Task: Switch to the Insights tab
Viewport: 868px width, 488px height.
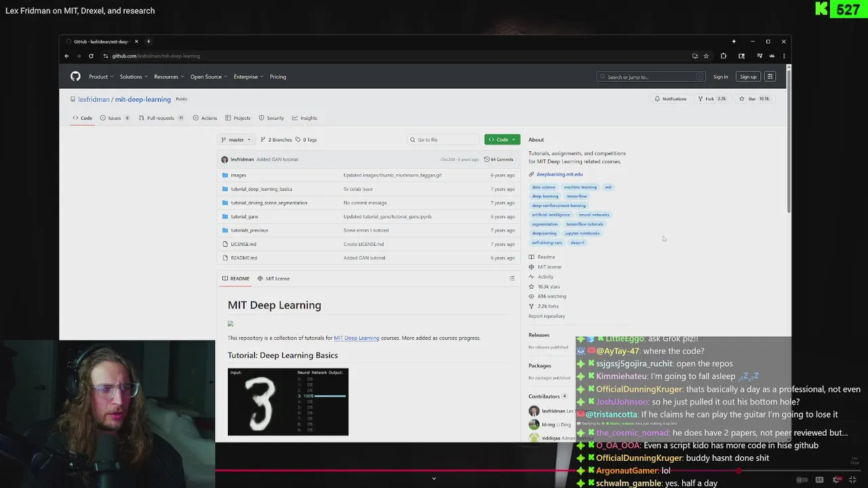Action: 304,118
